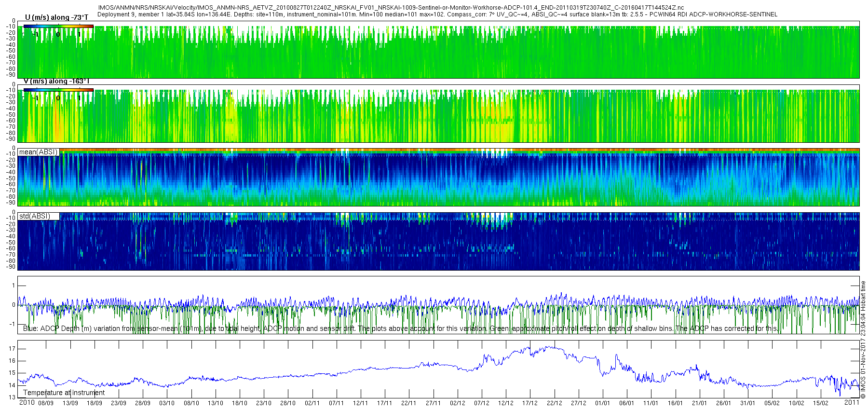Click the '26/01' date tick label
The image size is (868, 410).
(724, 403)
